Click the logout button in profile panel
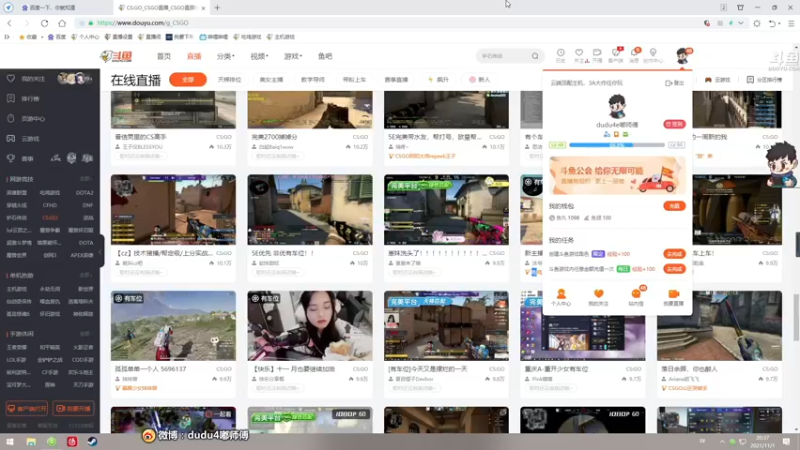 [674, 83]
